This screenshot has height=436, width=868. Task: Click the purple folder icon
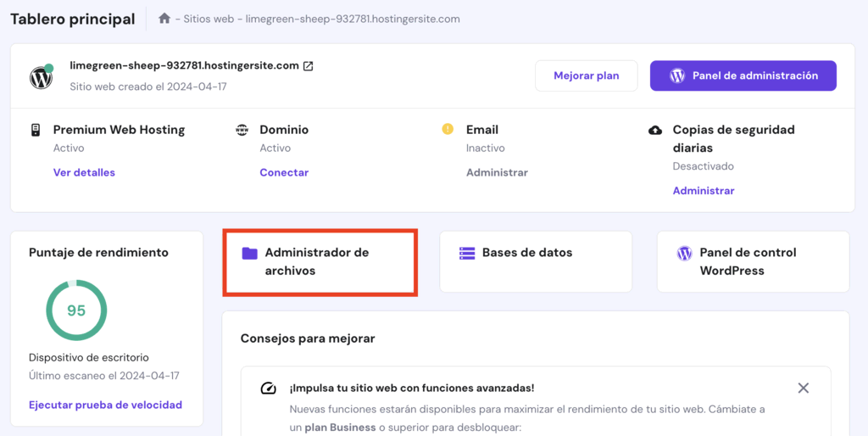[249, 253]
